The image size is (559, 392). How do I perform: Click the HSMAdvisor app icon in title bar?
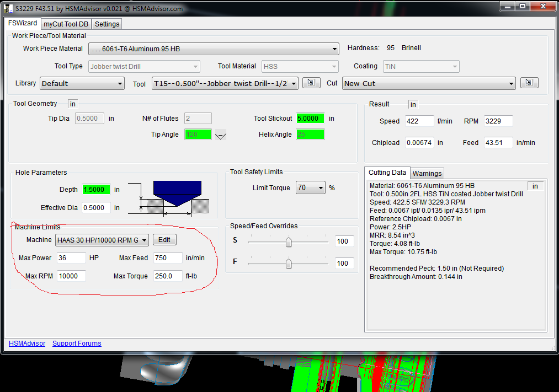(8, 7)
